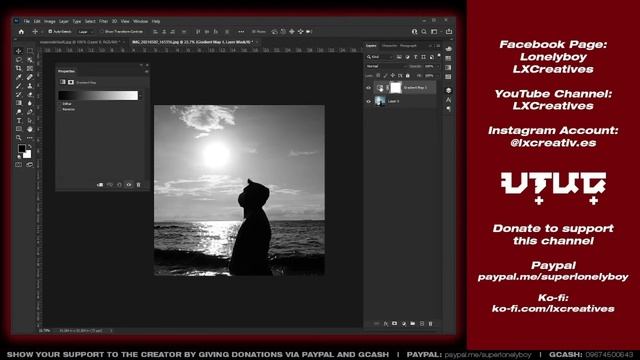
Task: Open the Edit Toolbar three-dots button
Action: point(30,138)
